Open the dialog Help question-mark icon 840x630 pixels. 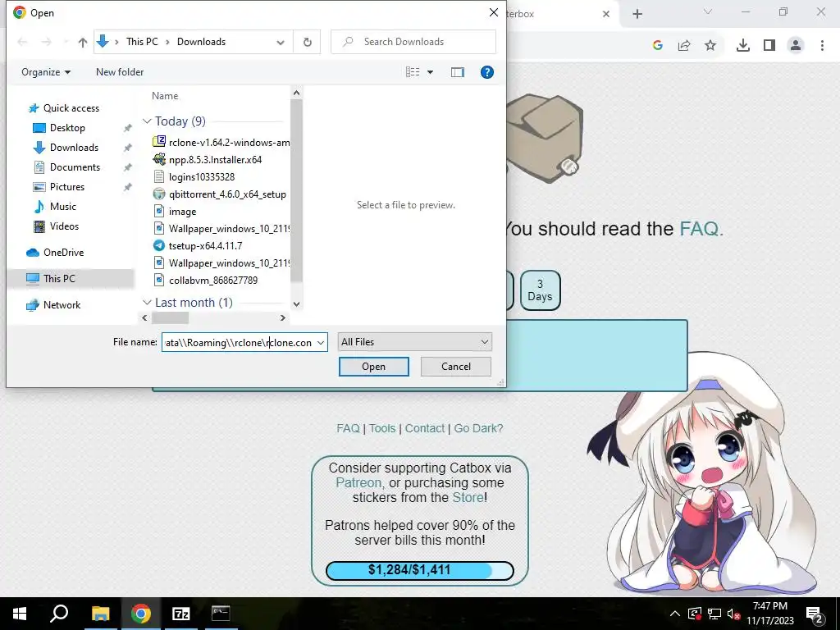click(487, 72)
